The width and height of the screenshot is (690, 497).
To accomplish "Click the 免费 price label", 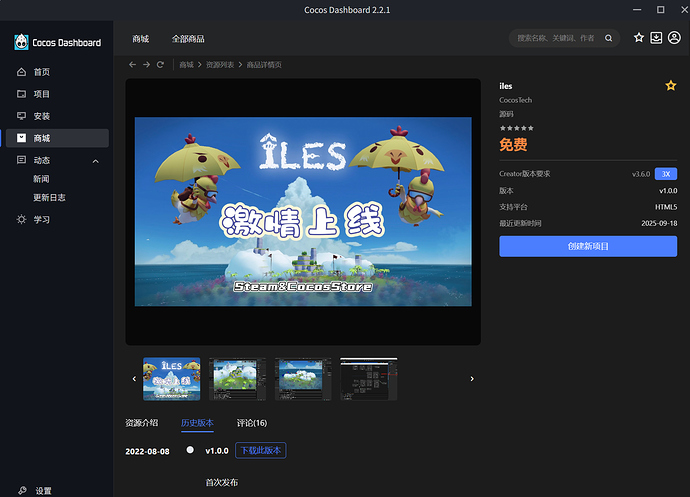I will pos(513,144).
